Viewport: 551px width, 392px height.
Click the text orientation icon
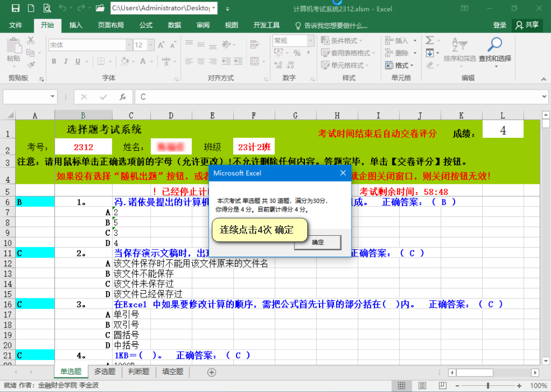(226, 45)
